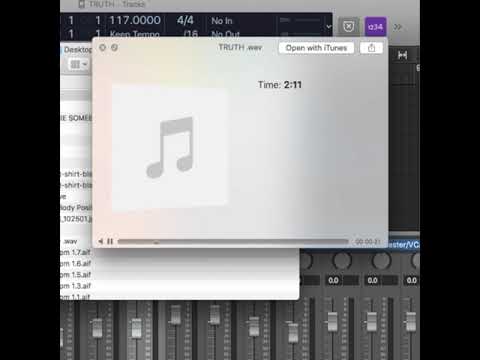Click the catch playhead icon on the right
480x360 pixels.
(x=402, y=55)
